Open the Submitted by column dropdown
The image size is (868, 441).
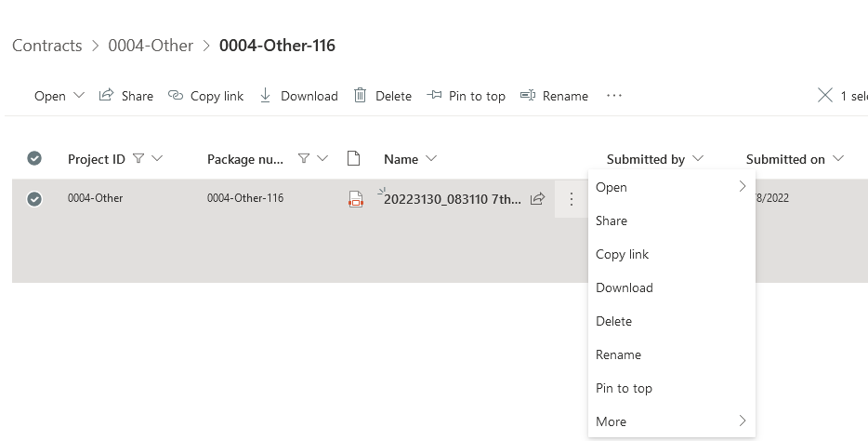tap(698, 158)
